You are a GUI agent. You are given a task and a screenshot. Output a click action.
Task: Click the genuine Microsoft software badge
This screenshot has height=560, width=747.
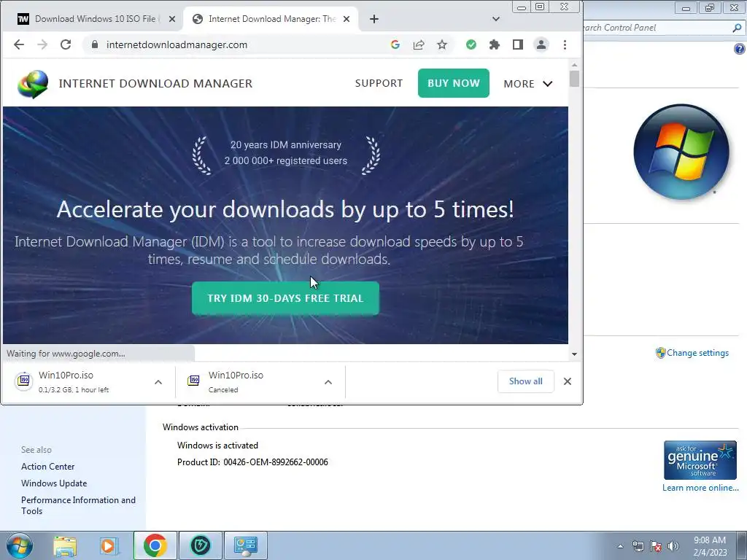point(700,460)
